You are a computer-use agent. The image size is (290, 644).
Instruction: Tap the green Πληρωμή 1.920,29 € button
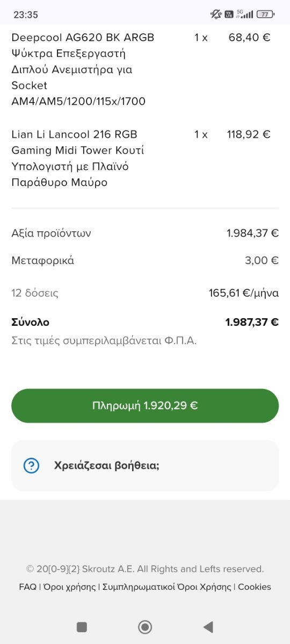point(145,406)
